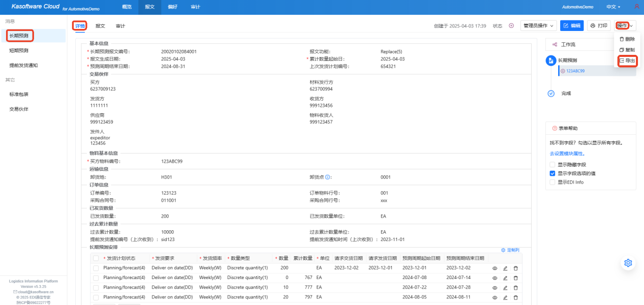Open the 管理员操作 dropdown
The image size is (644, 305).
coord(538,26)
